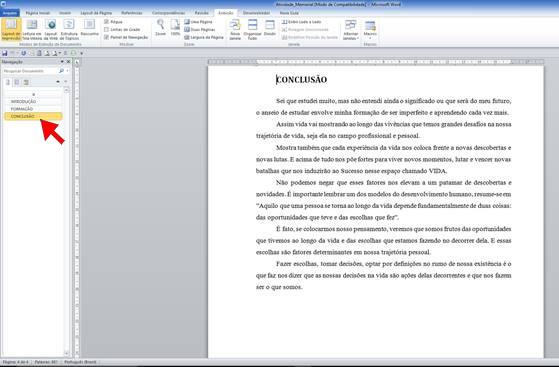Toggle the Régua checkbox

coord(113,22)
